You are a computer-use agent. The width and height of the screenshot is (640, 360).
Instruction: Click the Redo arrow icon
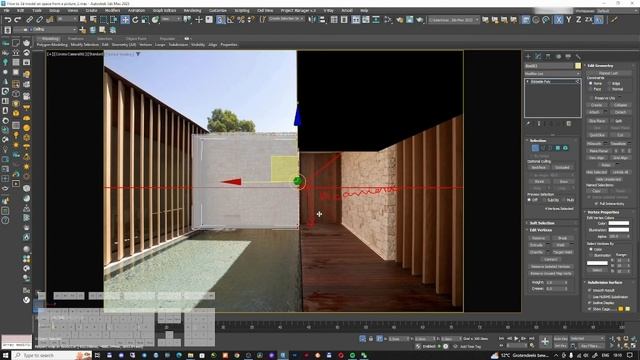point(18,20)
